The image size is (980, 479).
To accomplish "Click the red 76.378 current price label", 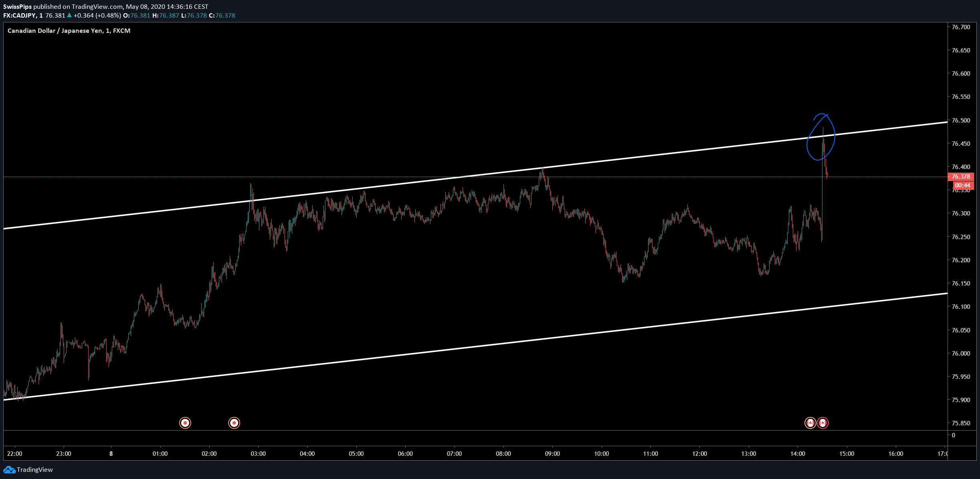I will click(x=961, y=177).
